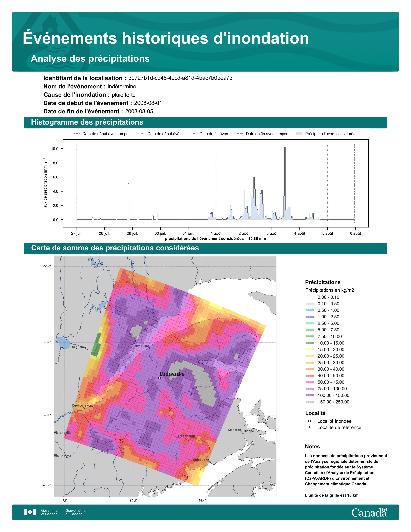The height and width of the screenshot is (532, 411).
Task: Click the location identifier 30727b1d-cd48 value
Action: (180, 78)
